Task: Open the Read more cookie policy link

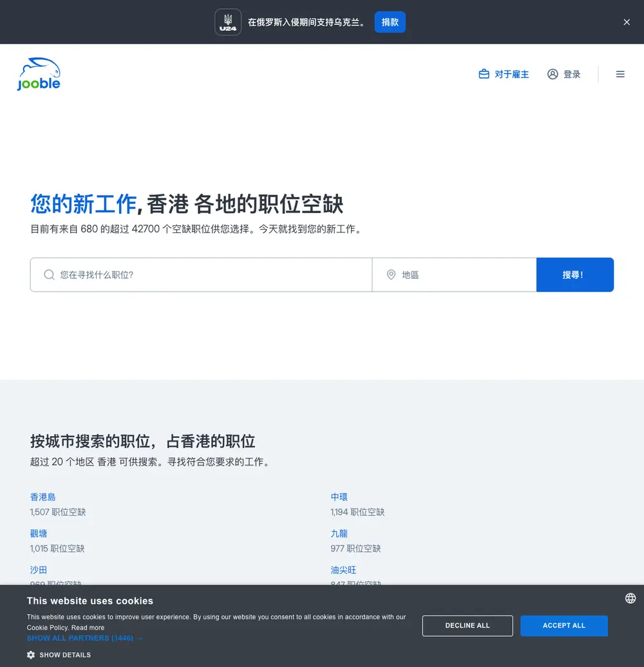Action: [88, 628]
